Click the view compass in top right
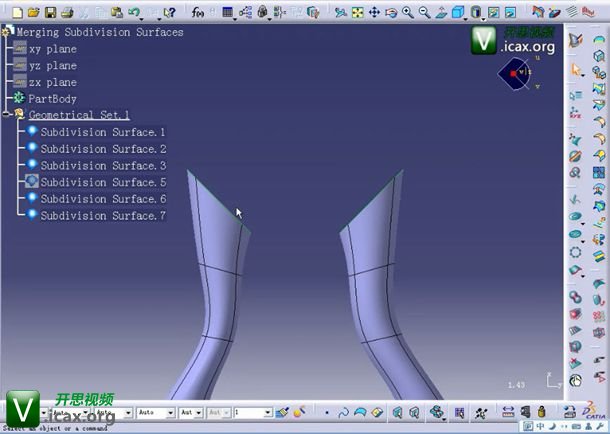 point(516,73)
